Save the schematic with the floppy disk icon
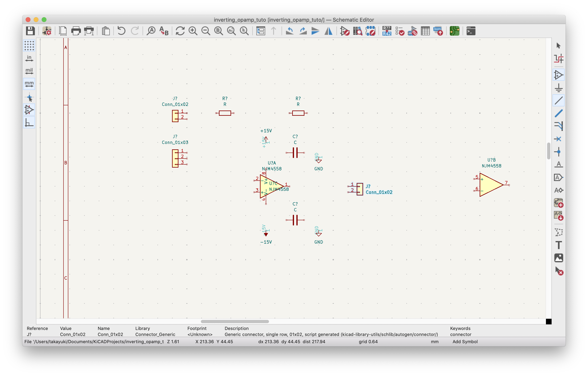This screenshot has width=588, height=376. coord(30,31)
